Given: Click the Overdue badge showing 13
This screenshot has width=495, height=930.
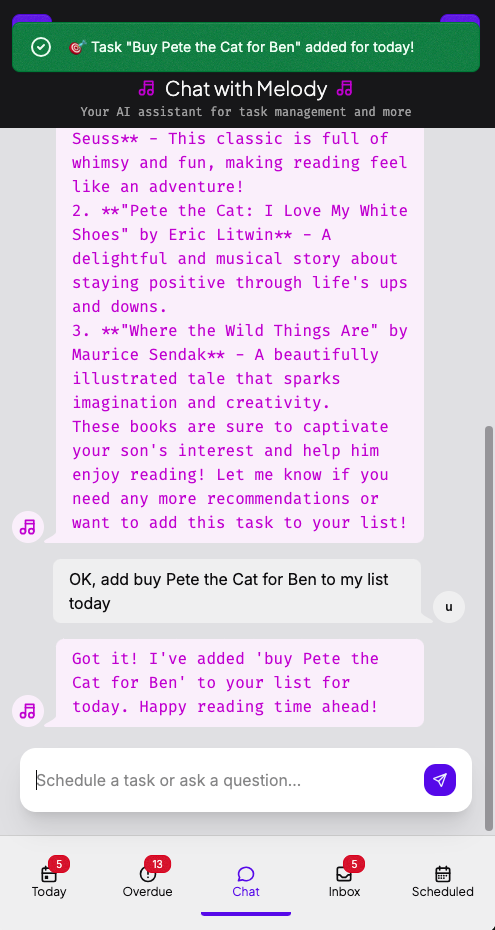Looking at the screenshot, I should (157, 864).
